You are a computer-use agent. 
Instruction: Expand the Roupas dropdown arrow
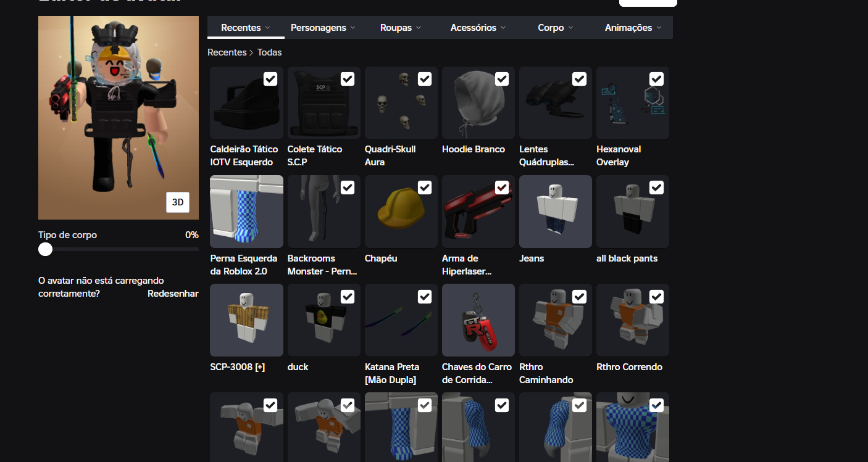tap(419, 28)
